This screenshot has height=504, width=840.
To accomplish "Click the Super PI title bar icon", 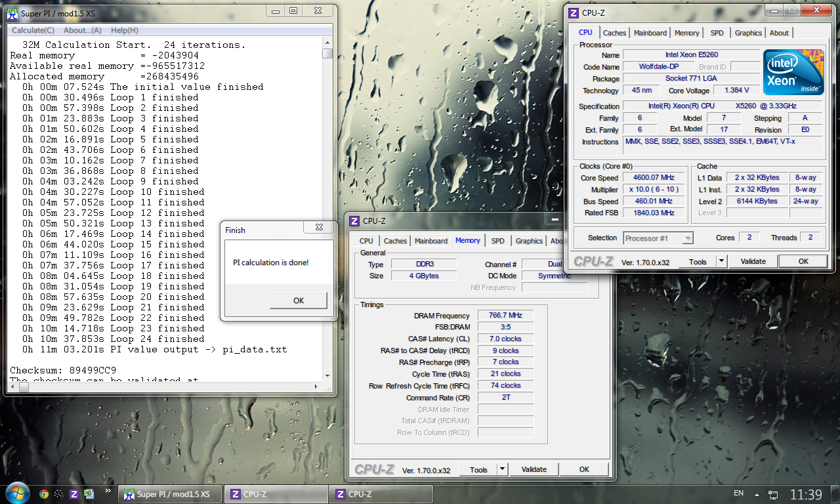I will coord(12,12).
